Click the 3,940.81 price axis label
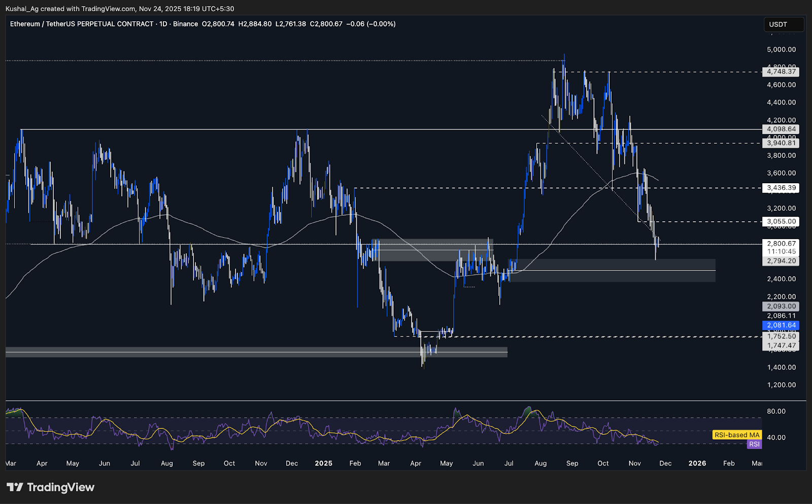Screen dimensions: 812x504 781,143
